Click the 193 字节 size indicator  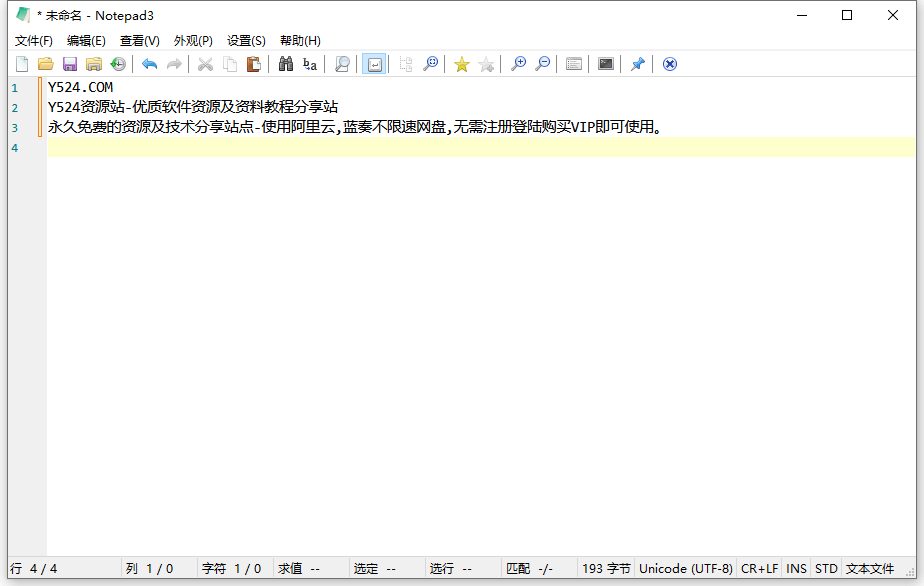(x=606, y=568)
